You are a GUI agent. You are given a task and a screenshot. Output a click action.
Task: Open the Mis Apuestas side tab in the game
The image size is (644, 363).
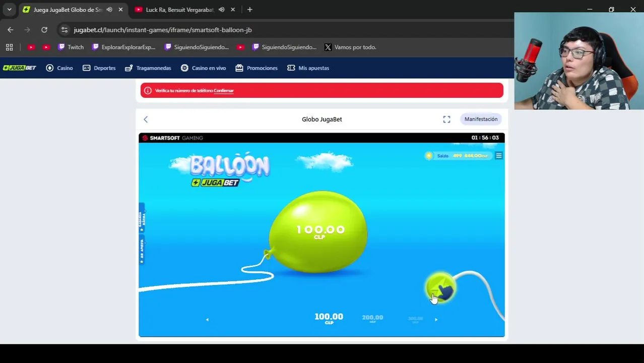pyautogui.click(x=142, y=251)
